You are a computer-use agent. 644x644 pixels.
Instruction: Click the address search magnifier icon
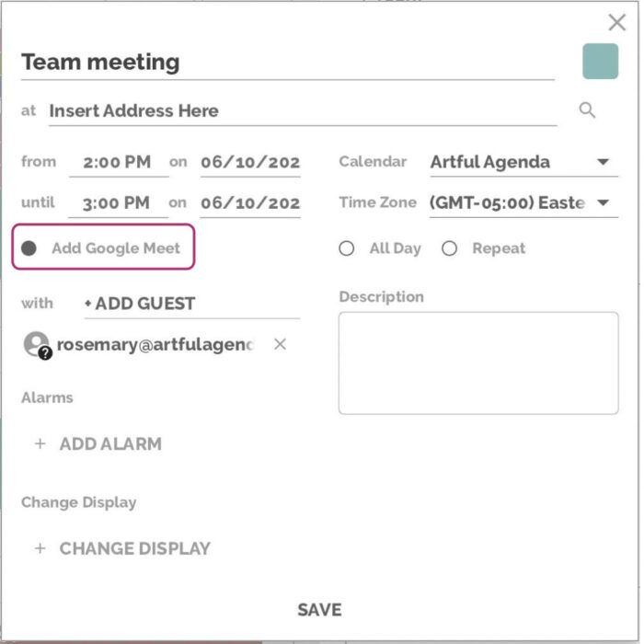pos(587,110)
